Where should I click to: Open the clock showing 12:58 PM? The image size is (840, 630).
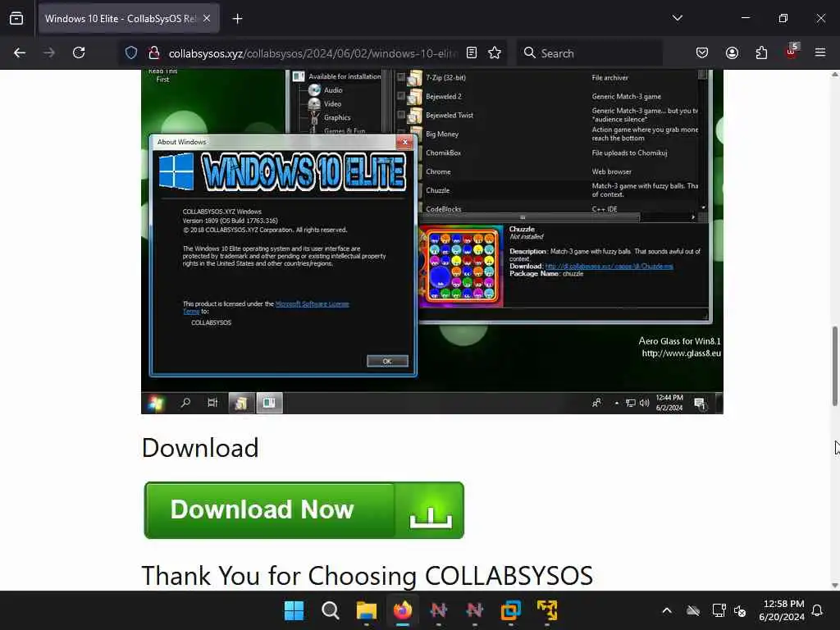[x=782, y=610]
